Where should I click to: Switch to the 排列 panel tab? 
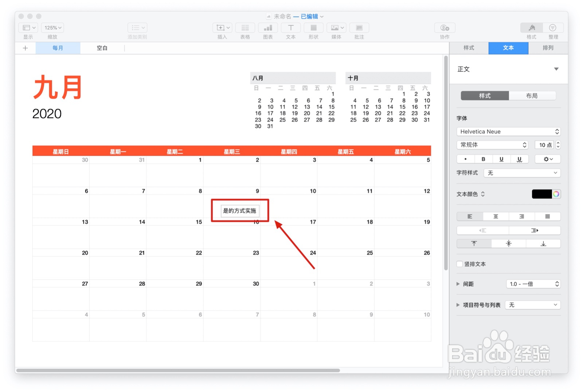(548, 48)
